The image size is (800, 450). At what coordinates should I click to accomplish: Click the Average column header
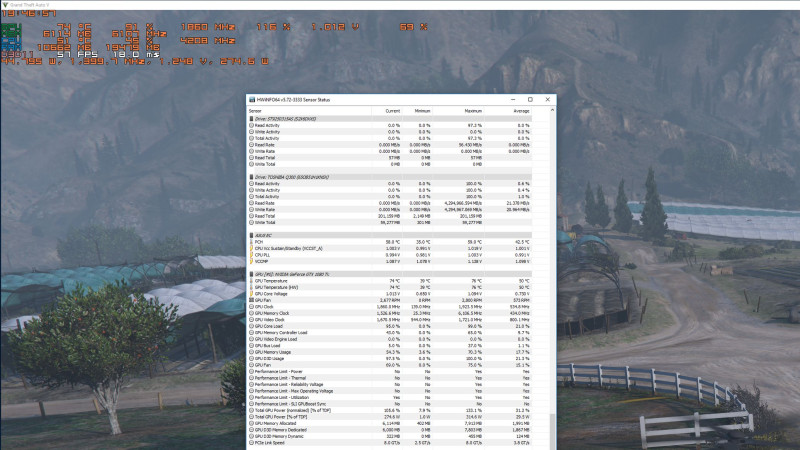pos(508,111)
